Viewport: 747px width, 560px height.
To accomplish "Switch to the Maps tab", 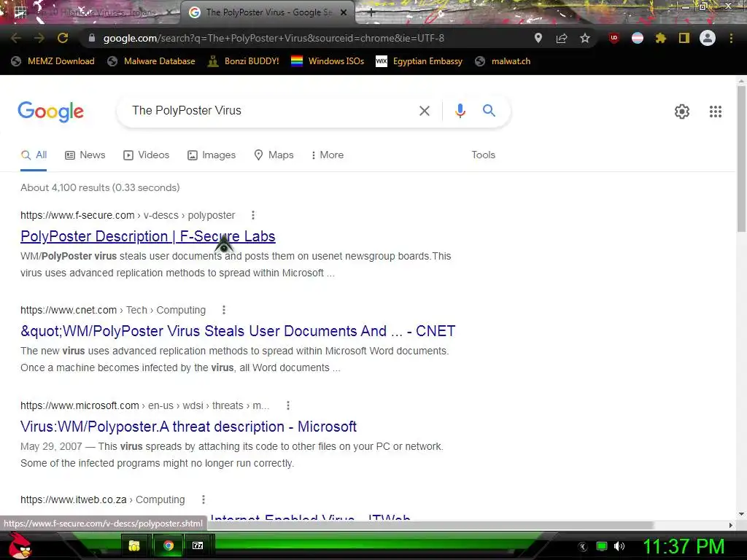I will 274,155.
